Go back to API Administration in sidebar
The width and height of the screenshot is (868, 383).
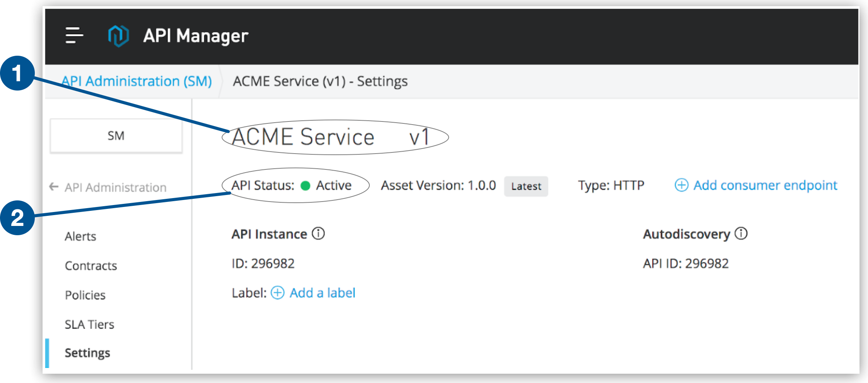click(x=115, y=187)
